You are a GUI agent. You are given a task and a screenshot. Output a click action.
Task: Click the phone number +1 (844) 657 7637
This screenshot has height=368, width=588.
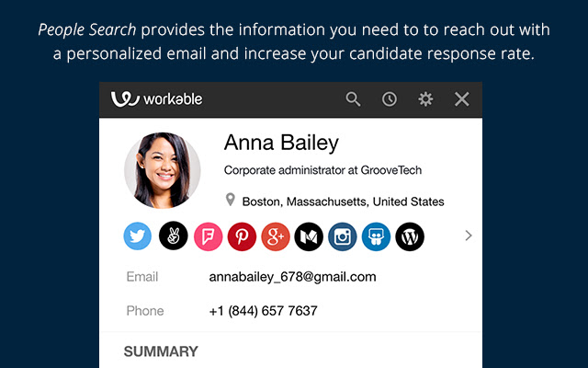[263, 311]
